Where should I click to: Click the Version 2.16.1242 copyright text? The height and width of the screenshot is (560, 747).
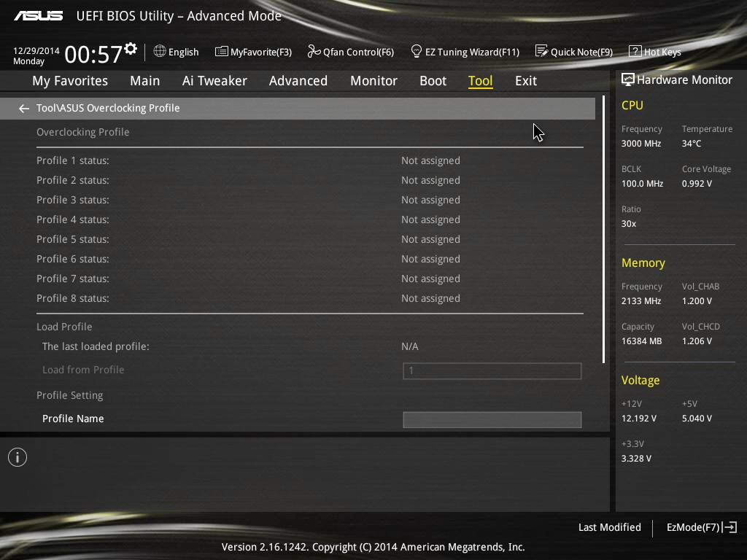373,547
